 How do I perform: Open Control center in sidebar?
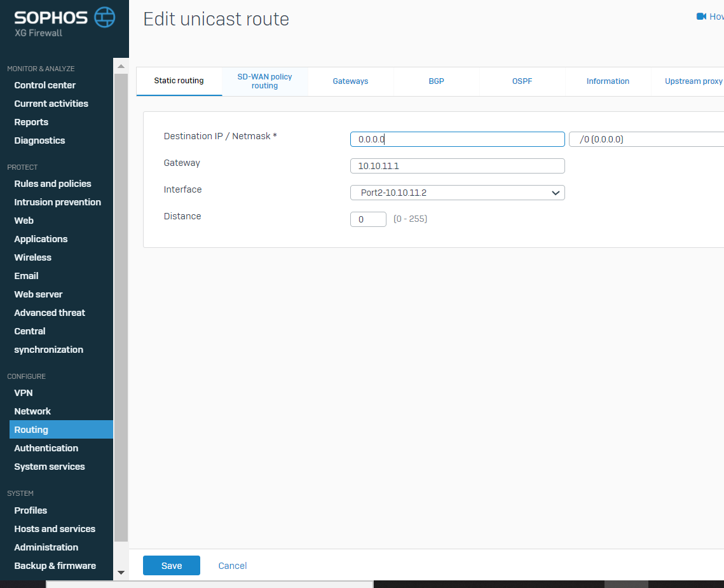44,85
